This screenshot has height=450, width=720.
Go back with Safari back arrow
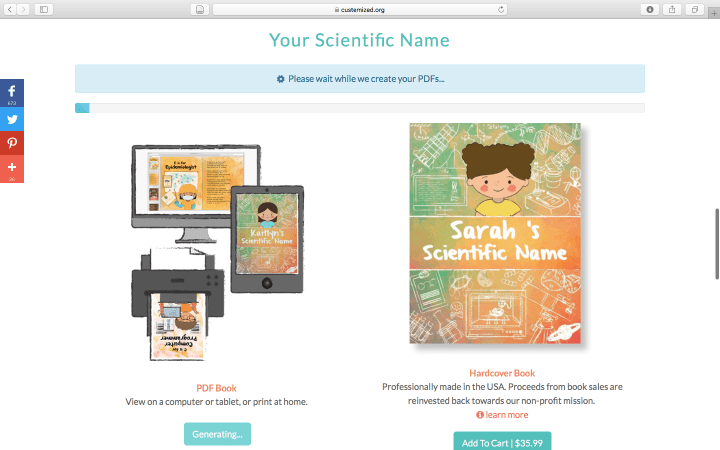pyautogui.click(x=11, y=9)
